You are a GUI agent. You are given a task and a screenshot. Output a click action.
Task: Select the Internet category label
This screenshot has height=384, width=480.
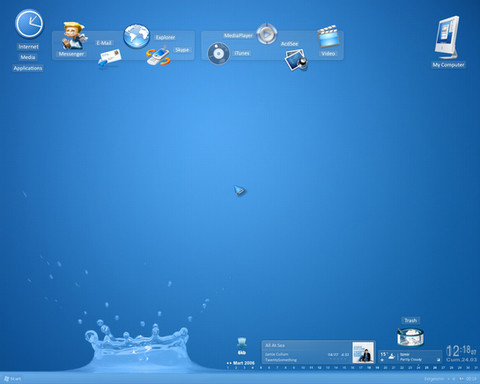click(28, 47)
